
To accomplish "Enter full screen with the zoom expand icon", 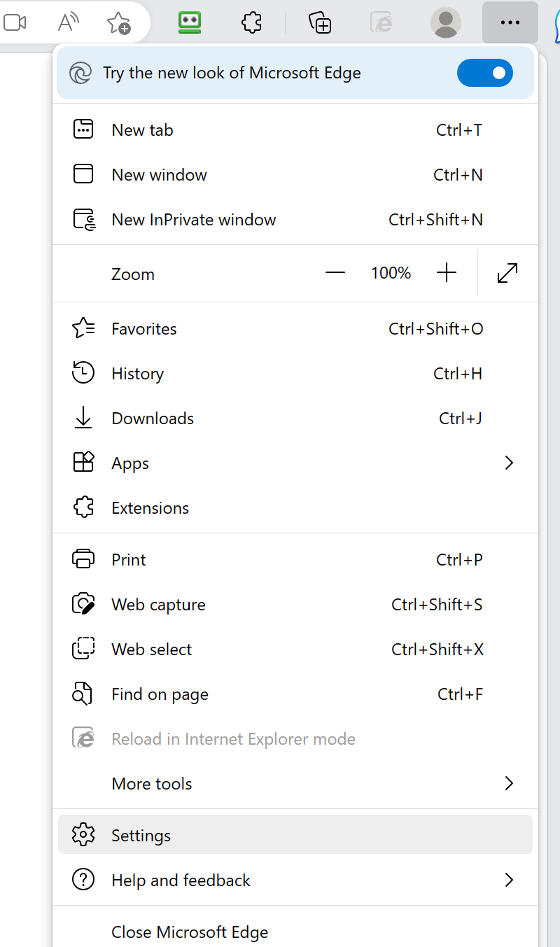I will [507, 273].
